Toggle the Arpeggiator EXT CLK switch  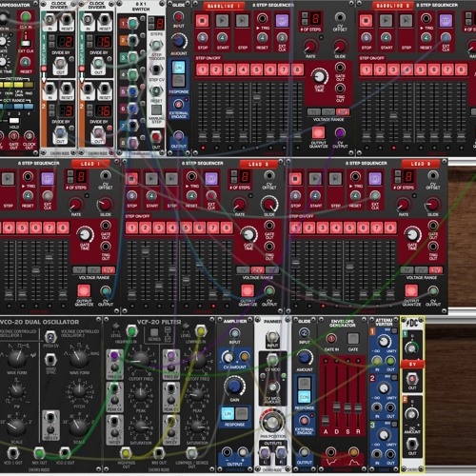pos(26,43)
